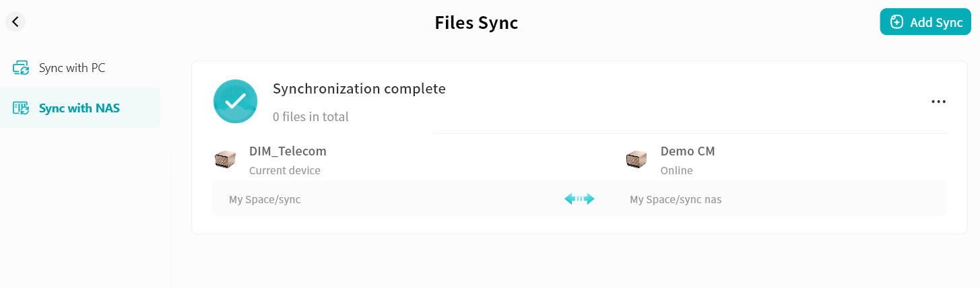Image resolution: width=980 pixels, height=288 pixels.
Task: Go back using the arrow button
Action: pos(15,22)
